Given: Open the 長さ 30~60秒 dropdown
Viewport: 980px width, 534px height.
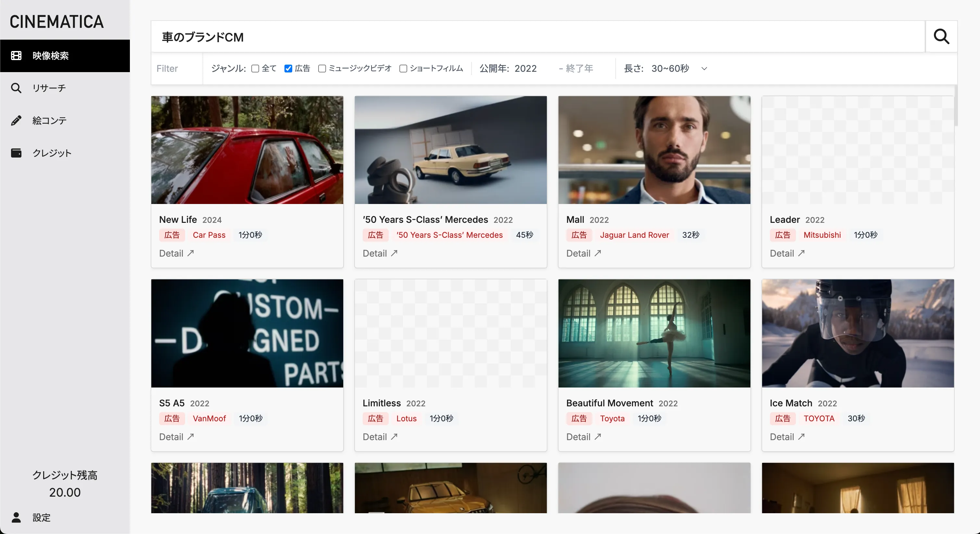Looking at the screenshot, I should (x=679, y=69).
